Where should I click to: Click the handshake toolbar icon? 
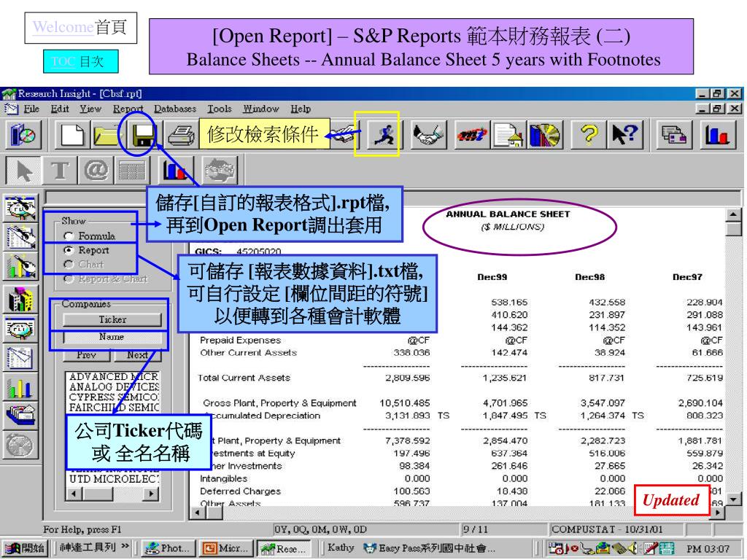coord(427,135)
